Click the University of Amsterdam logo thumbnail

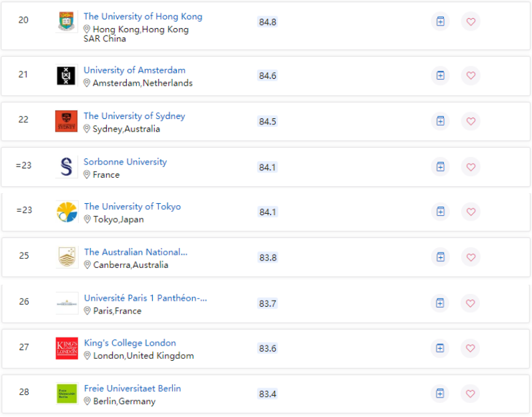pos(66,76)
